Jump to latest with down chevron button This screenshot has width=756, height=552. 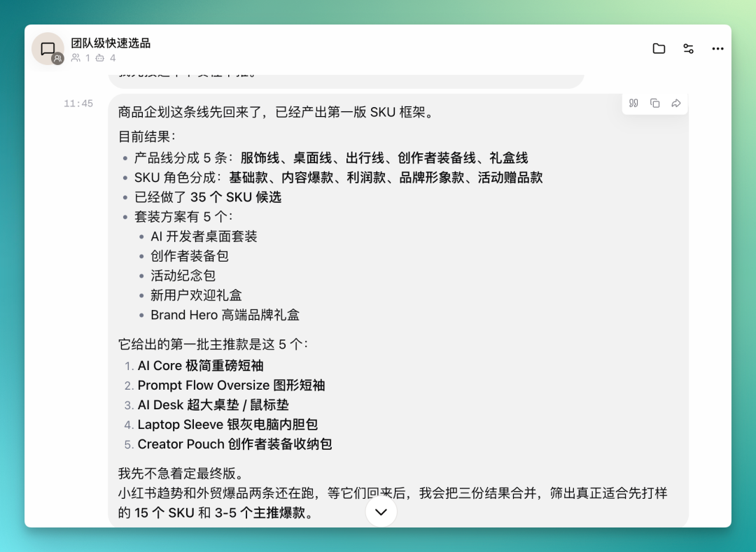click(381, 511)
